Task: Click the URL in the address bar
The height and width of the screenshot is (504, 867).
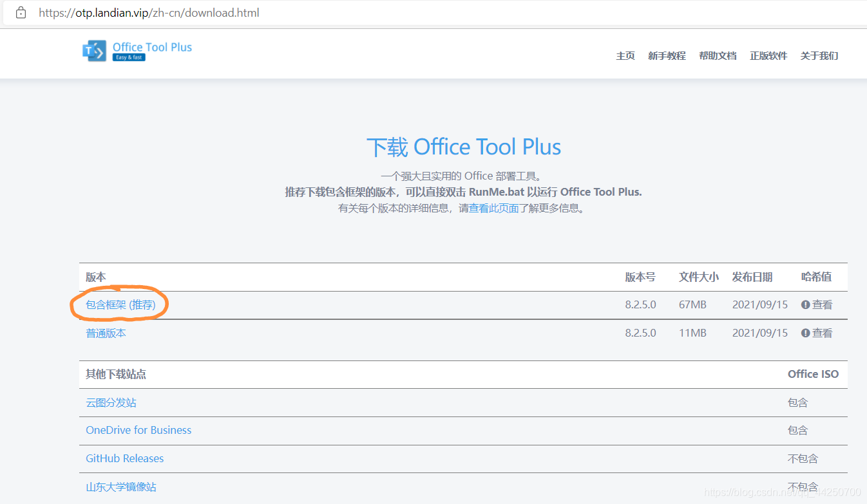Action: pos(149,13)
